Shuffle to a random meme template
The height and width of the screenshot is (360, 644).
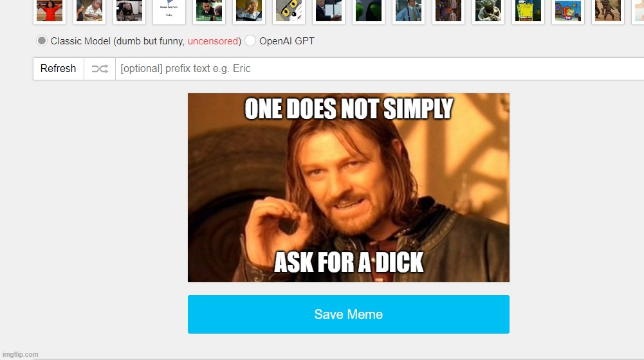[x=100, y=69]
